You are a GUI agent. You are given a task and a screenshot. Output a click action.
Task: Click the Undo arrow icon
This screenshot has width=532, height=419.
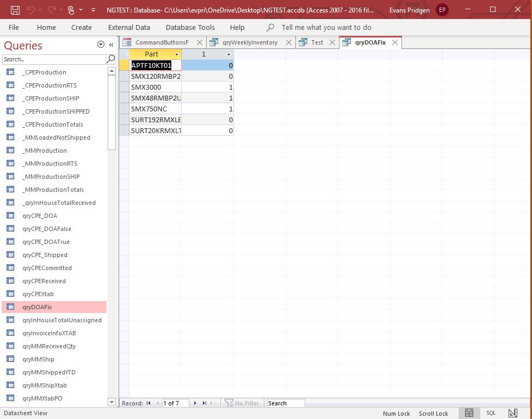pos(30,10)
